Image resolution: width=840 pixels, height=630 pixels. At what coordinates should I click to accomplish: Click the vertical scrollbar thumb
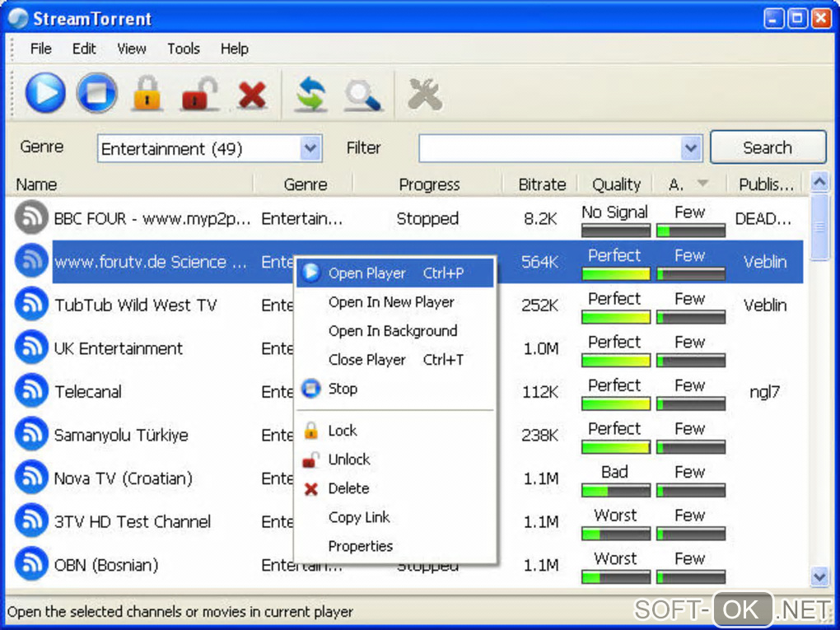point(819,227)
